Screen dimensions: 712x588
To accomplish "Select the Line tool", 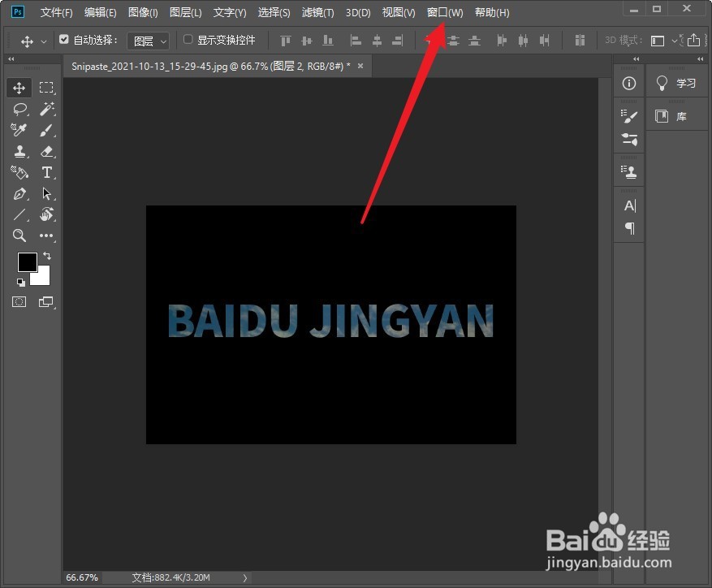I will pyautogui.click(x=19, y=214).
